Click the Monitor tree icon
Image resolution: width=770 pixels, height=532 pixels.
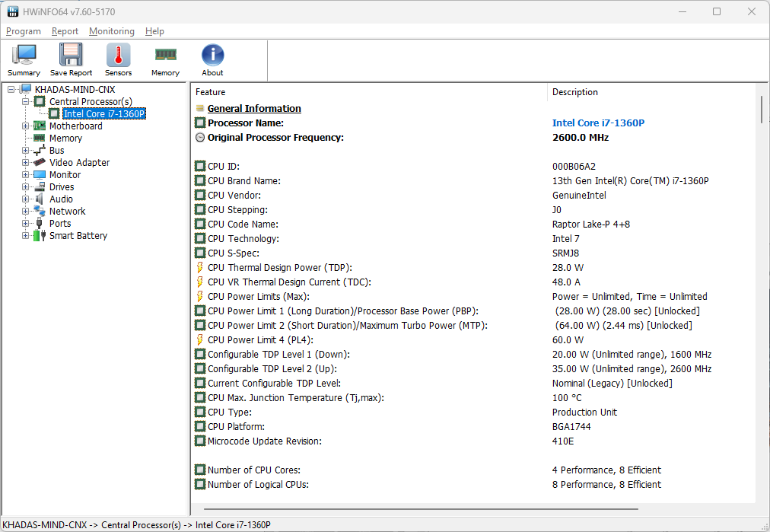point(40,175)
